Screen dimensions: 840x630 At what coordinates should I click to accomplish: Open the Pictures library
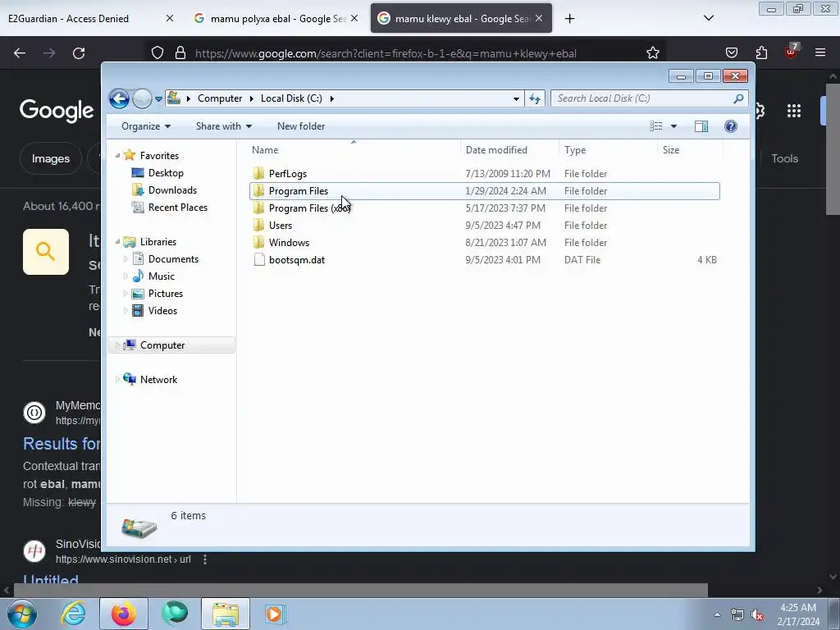(165, 294)
